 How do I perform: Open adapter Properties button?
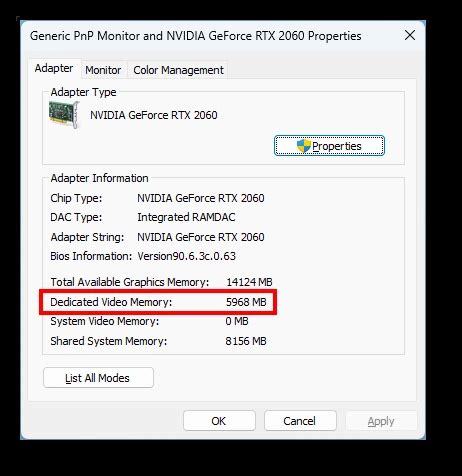tap(329, 146)
